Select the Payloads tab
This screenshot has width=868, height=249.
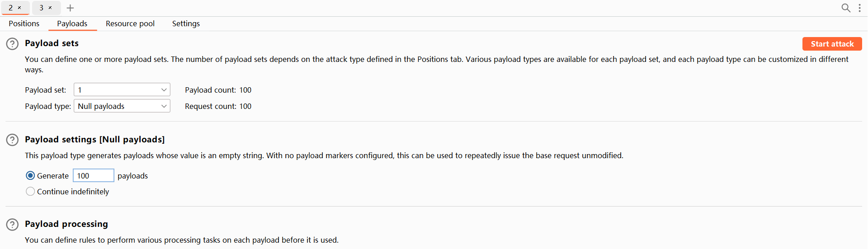[x=72, y=23]
